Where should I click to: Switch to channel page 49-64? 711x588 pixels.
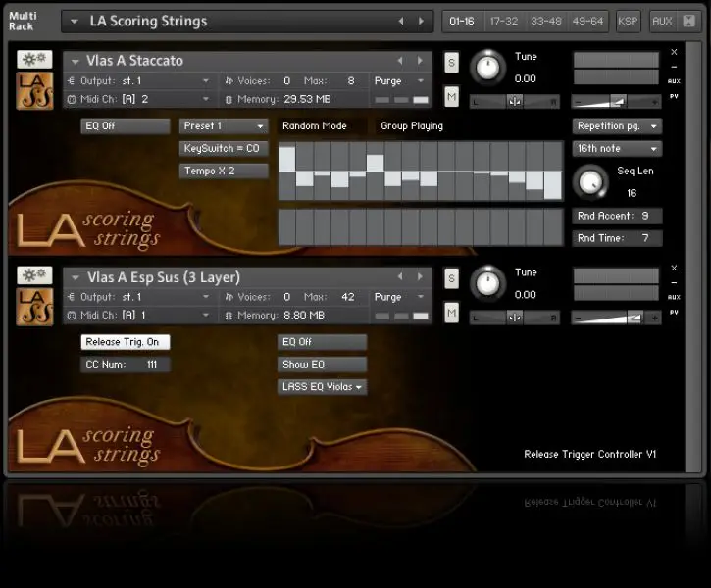click(x=587, y=21)
